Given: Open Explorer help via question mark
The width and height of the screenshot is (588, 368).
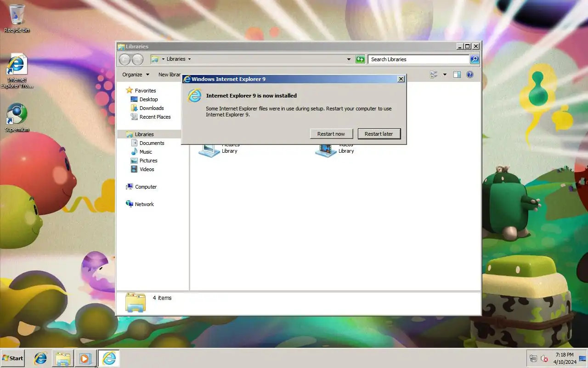Looking at the screenshot, I should [470, 75].
